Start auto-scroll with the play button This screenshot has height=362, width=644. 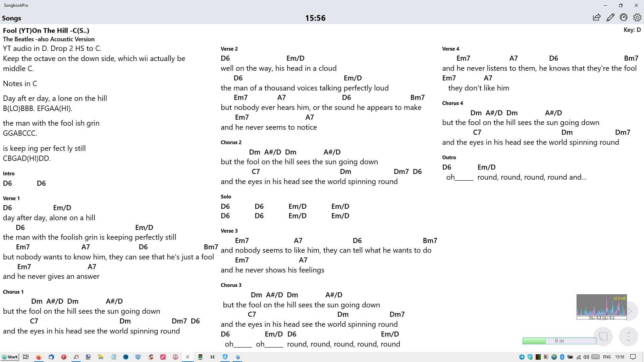(631, 311)
